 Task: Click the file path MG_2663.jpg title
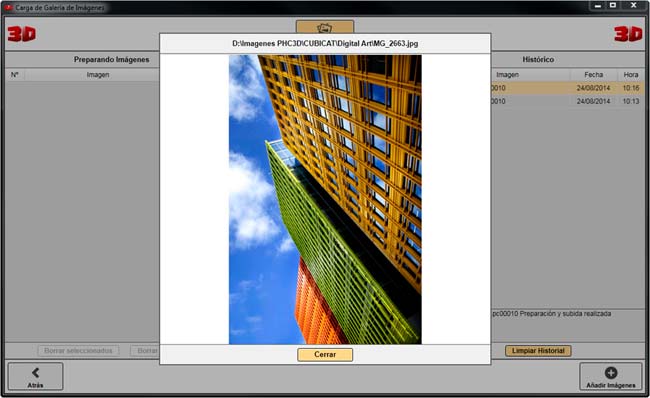point(325,43)
